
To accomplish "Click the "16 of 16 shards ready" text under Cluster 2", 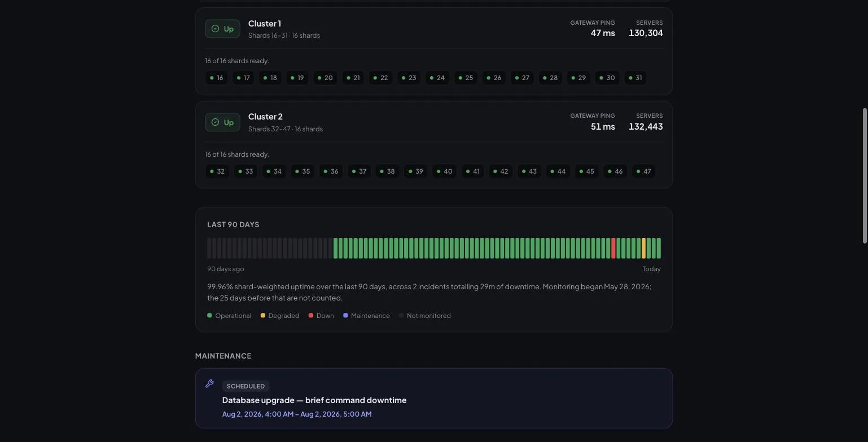I will pyautogui.click(x=237, y=154).
